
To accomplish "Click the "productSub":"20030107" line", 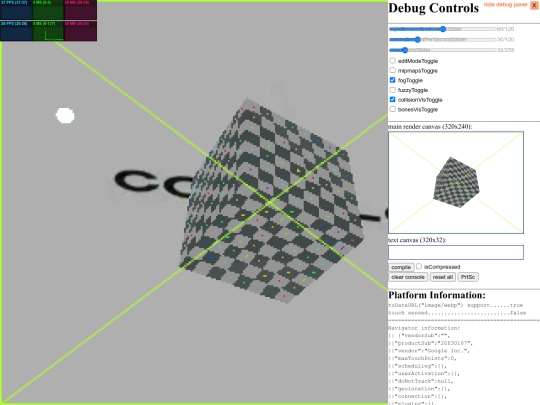I will click(431, 343).
